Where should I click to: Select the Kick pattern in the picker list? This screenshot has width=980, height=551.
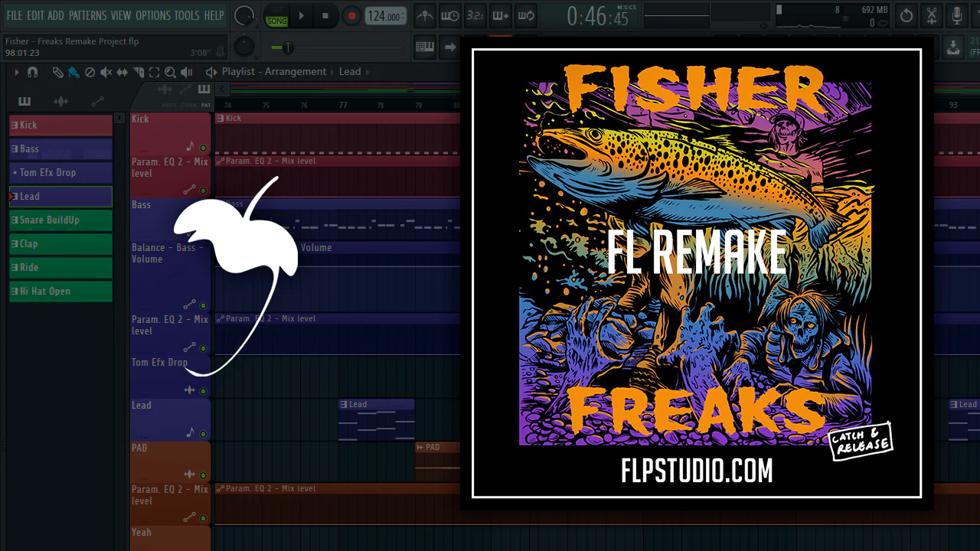[60, 126]
